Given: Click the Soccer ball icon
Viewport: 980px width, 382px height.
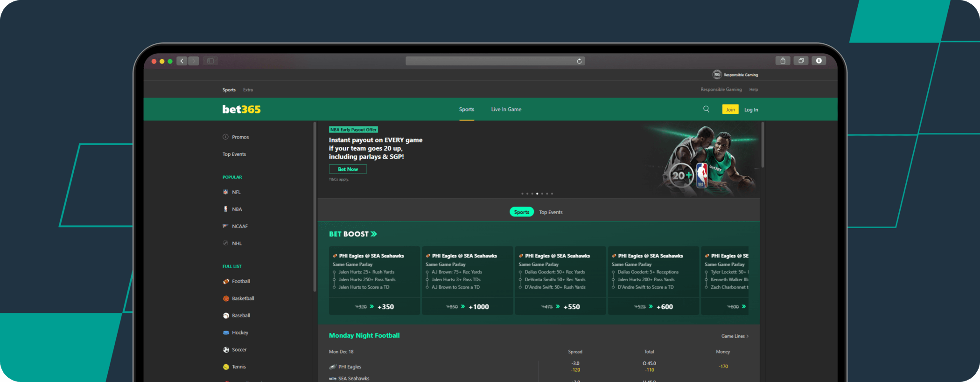Looking at the screenshot, I should (226, 350).
